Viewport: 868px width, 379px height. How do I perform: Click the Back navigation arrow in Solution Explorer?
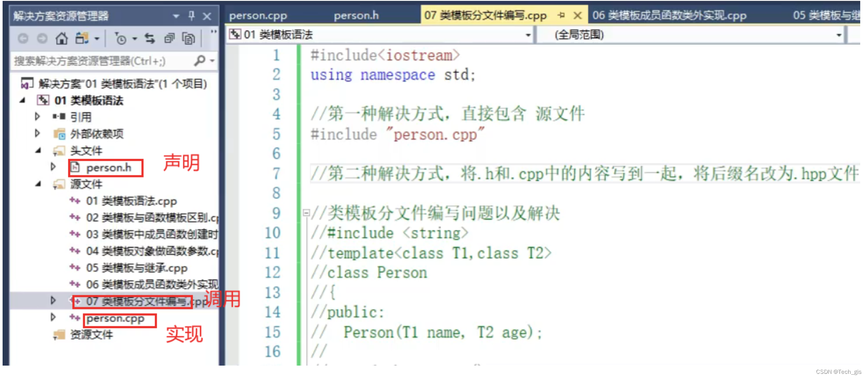(x=23, y=38)
